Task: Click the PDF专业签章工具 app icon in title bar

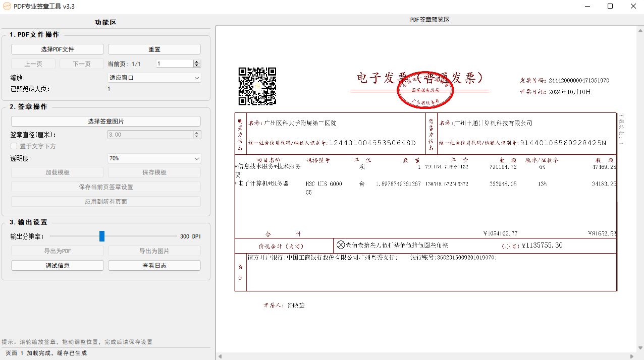Action: 7,7
